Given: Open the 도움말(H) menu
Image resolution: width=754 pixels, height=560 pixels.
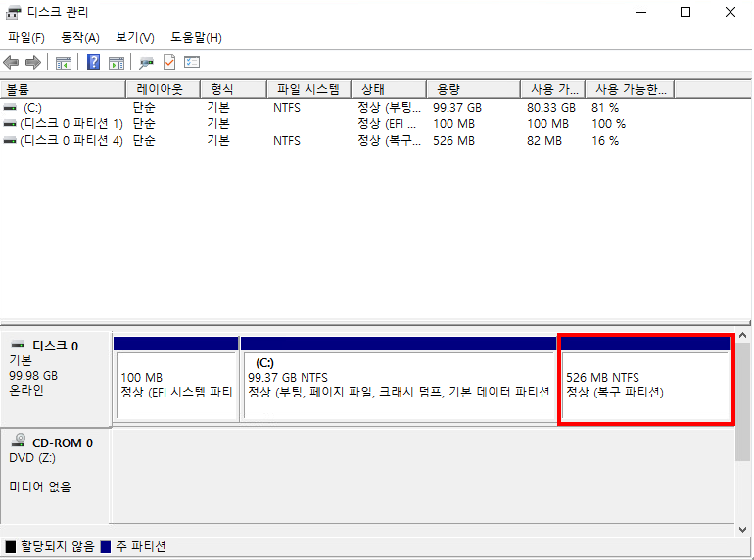Looking at the screenshot, I should [x=196, y=37].
